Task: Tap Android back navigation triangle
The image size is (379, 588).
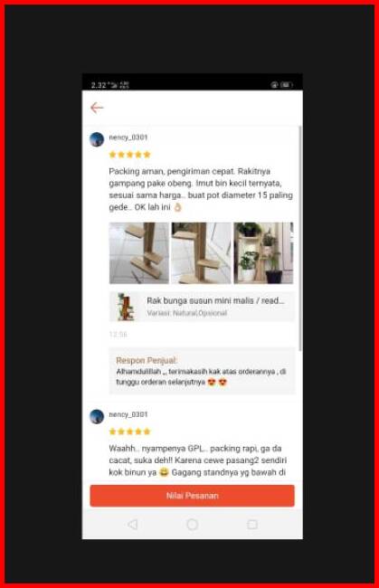Action: [x=132, y=524]
